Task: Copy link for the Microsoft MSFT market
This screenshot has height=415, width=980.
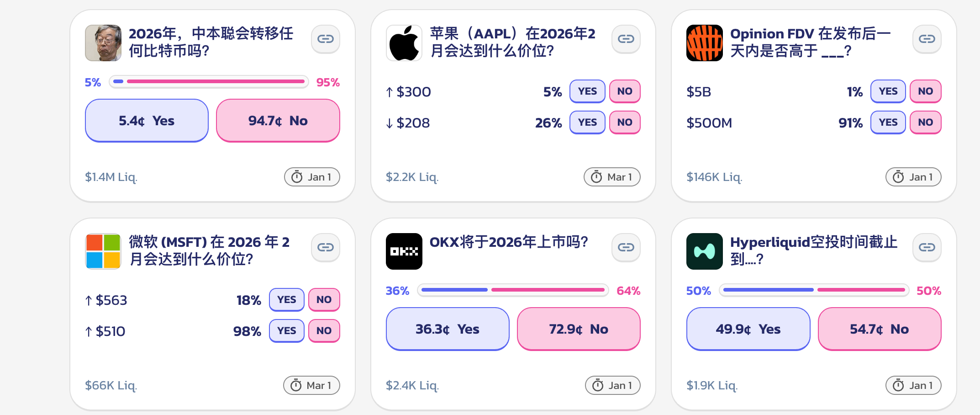Action: click(325, 247)
